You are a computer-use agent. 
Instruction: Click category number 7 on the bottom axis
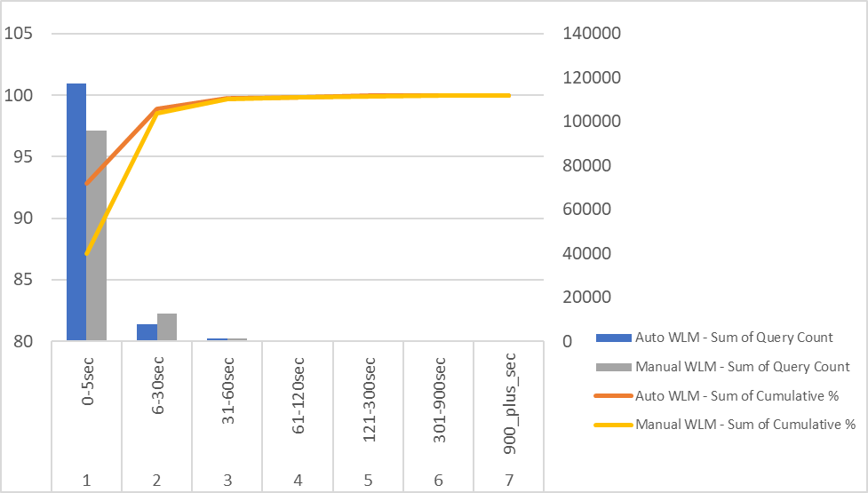tap(509, 481)
